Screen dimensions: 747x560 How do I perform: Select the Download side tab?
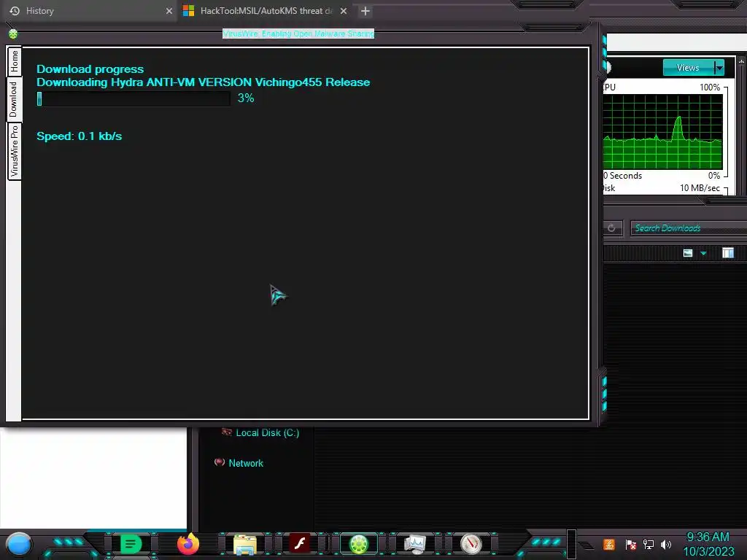tap(15, 99)
